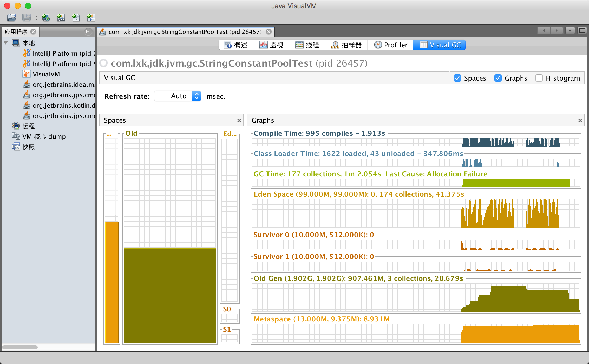Enable the Histogram checkbox
Screen dimensions: 589x364
pyautogui.click(x=539, y=77)
